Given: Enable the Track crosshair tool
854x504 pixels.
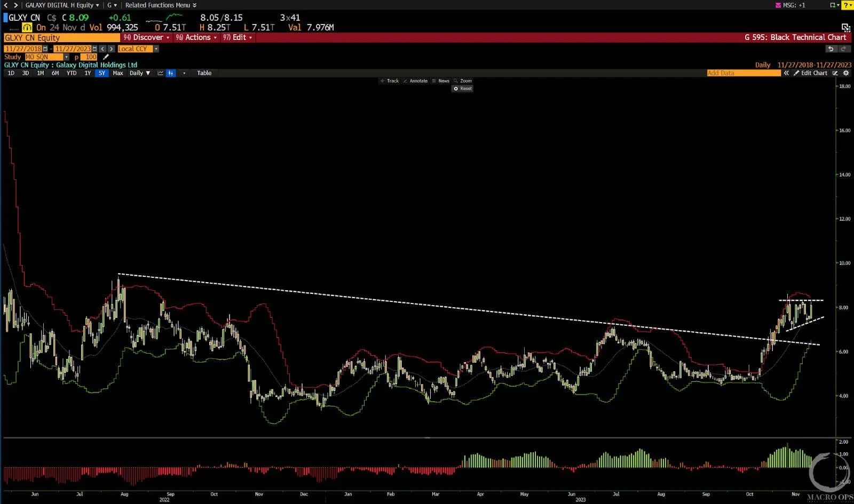Looking at the screenshot, I should click(390, 81).
